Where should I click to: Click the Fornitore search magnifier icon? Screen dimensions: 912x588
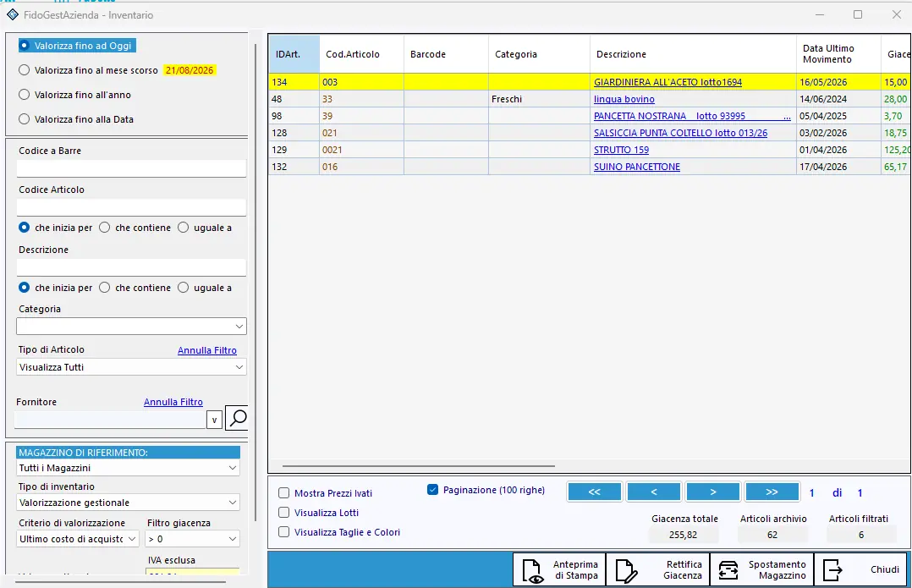click(x=237, y=418)
